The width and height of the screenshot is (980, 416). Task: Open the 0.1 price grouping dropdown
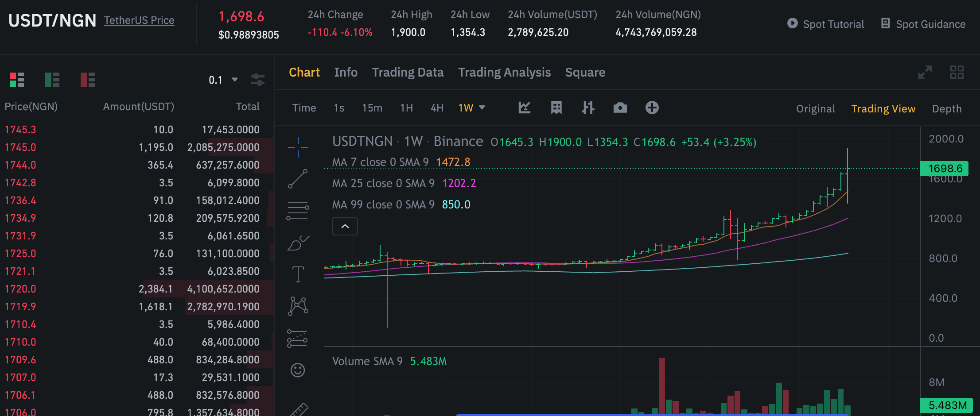click(223, 80)
